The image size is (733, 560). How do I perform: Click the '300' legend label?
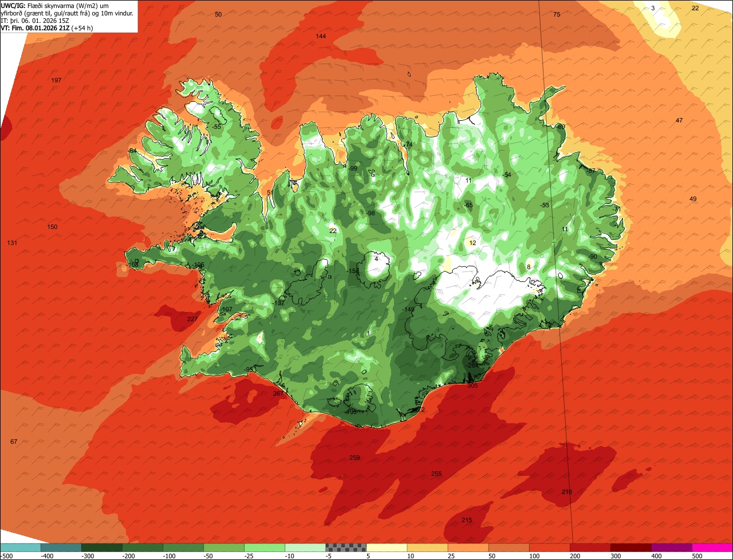[615, 556]
